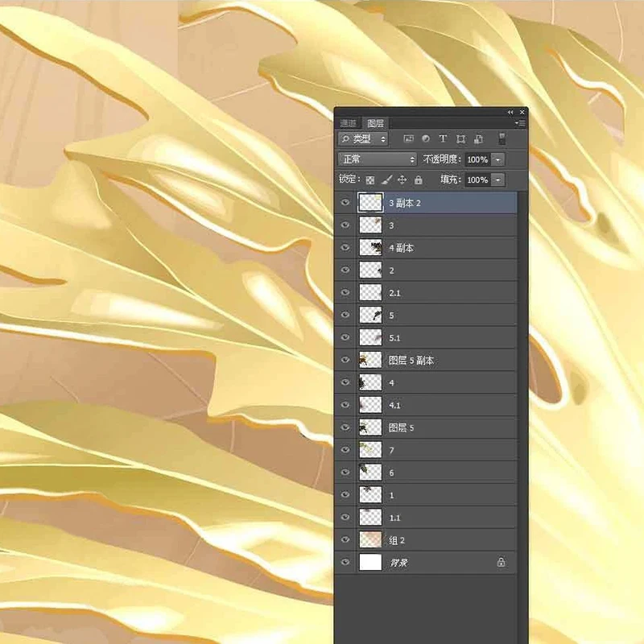
Task: Toggle visibility of layer 2.1
Action: [345, 292]
